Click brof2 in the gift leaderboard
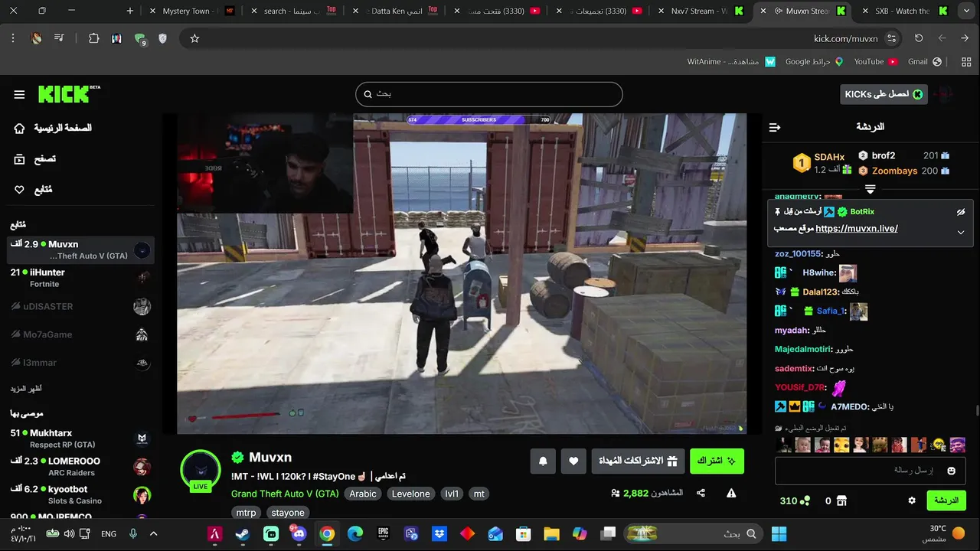This screenshot has height=551, width=980. click(x=883, y=155)
